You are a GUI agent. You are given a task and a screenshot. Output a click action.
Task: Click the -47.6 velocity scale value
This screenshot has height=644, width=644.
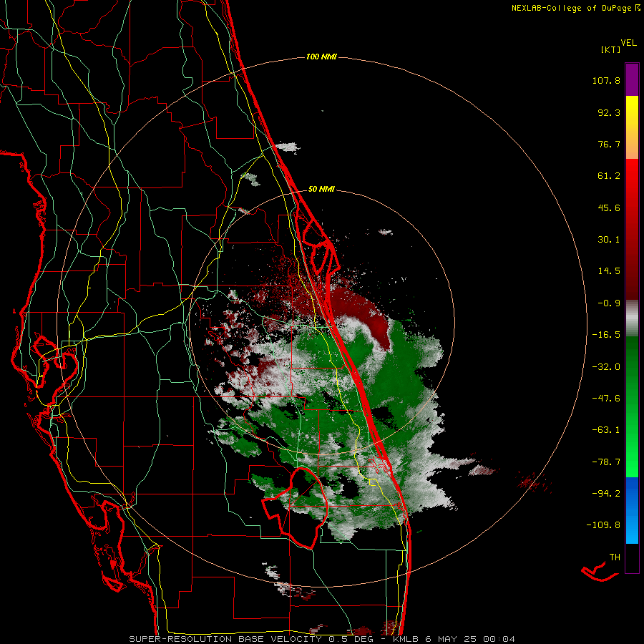[606, 399]
